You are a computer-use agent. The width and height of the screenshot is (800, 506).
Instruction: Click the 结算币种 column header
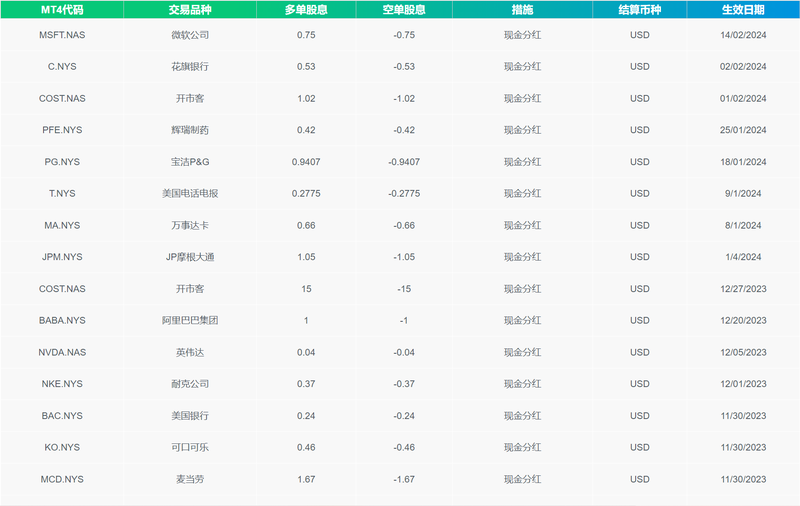pos(640,10)
